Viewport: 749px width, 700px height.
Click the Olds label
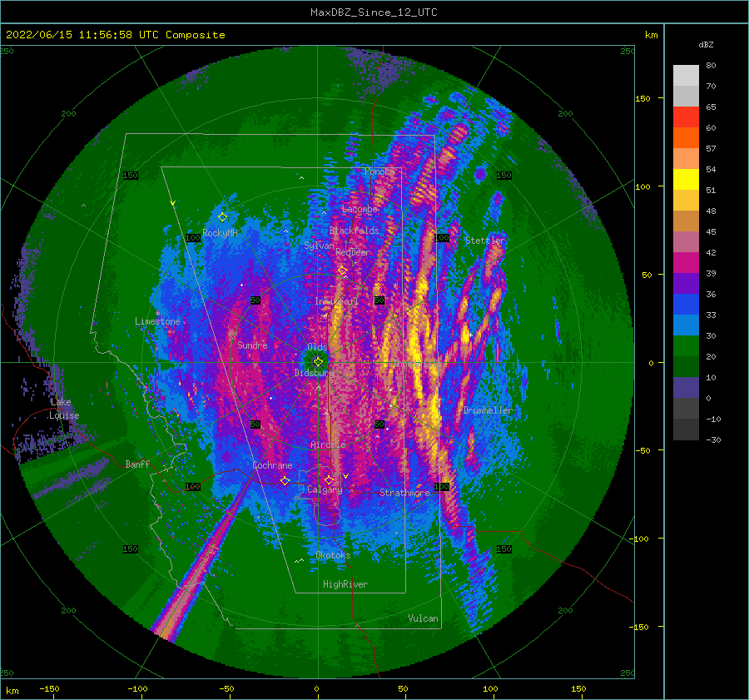tap(317, 347)
